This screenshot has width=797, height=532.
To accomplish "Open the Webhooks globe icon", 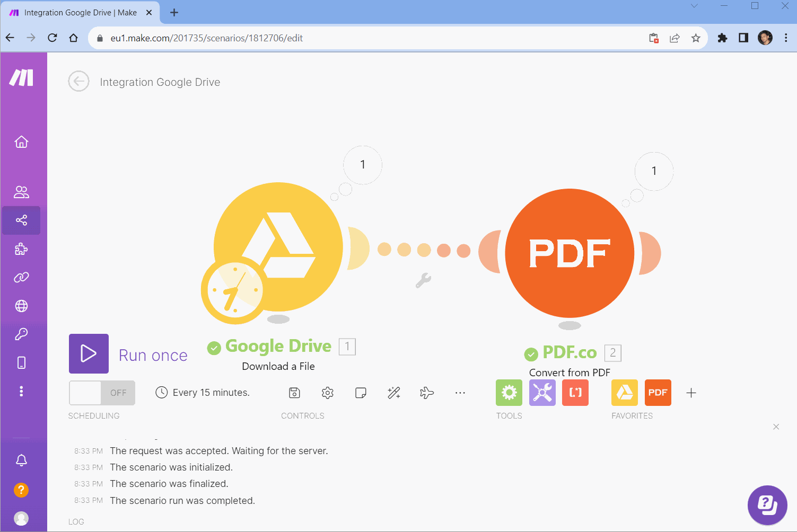I will point(21,306).
